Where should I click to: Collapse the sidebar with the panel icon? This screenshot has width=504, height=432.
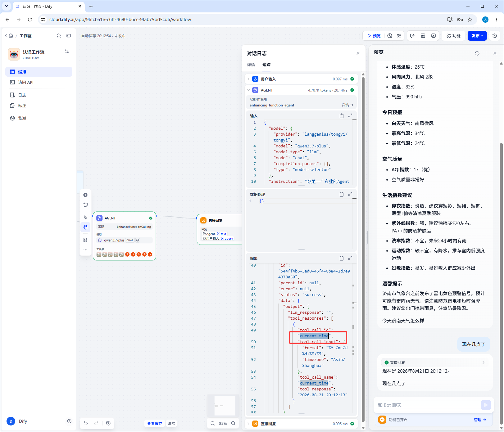click(x=69, y=36)
